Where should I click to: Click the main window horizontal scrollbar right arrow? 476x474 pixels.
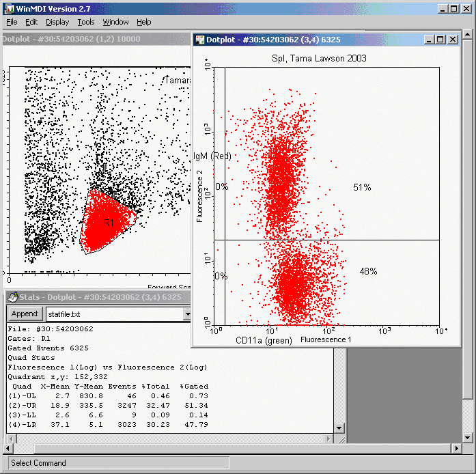457,448
